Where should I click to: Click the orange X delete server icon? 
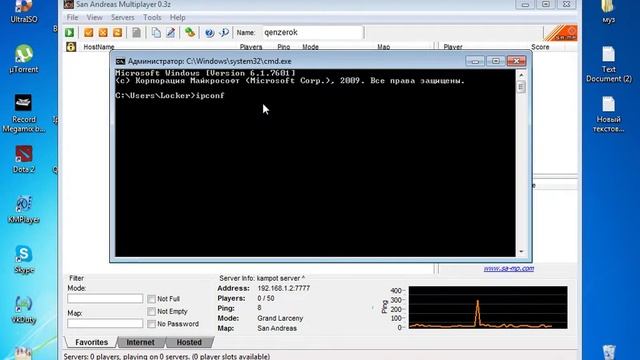(103, 33)
